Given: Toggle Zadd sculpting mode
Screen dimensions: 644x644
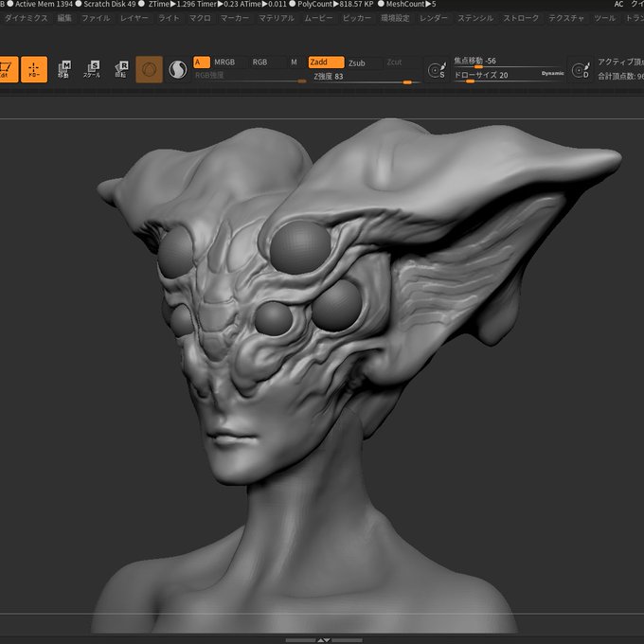Looking at the screenshot, I should [326, 63].
